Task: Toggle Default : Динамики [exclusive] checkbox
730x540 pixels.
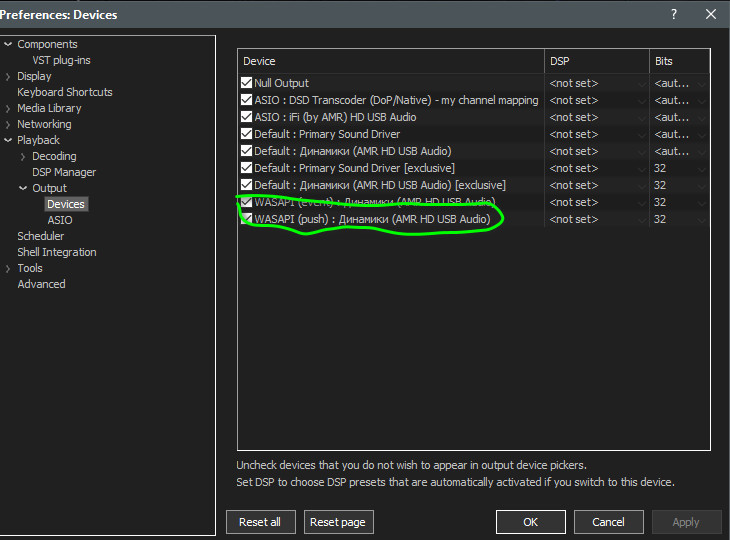Action: tap(246, 185)
